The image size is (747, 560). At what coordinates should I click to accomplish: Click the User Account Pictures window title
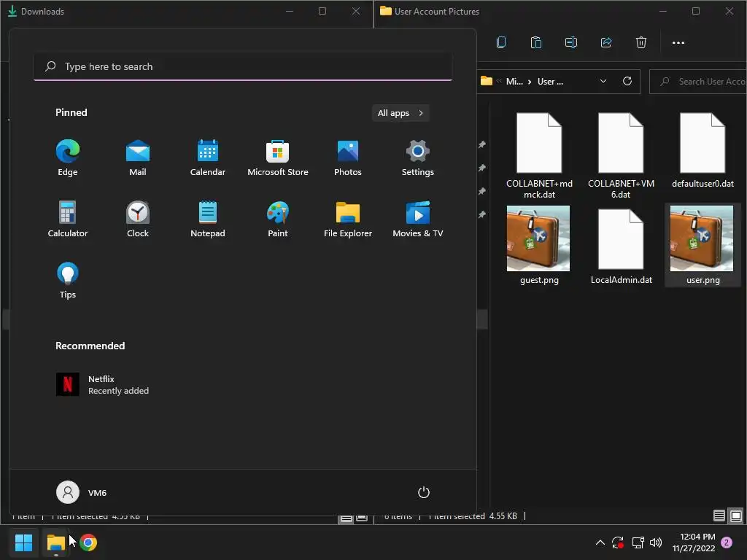point(437,12)
